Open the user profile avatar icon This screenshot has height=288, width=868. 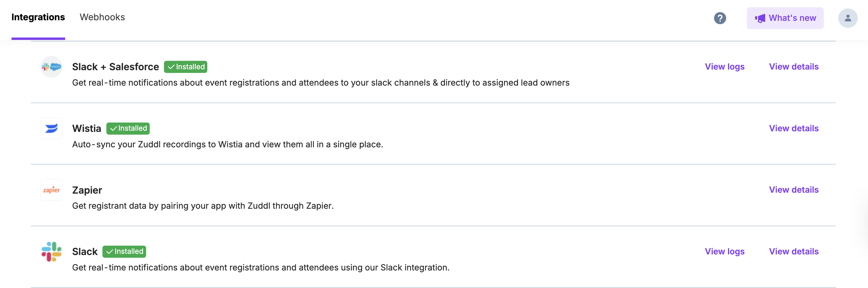point(847,18)
